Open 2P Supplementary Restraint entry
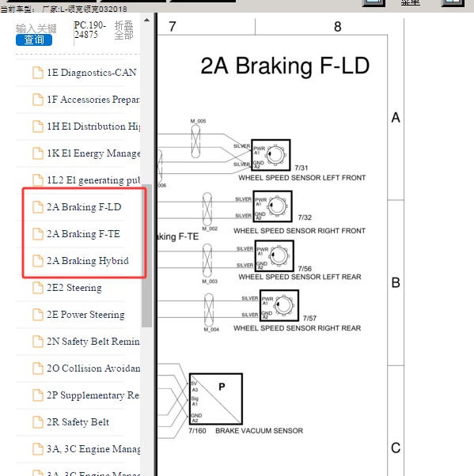This screenshot has width=474, height=476. 93,395
